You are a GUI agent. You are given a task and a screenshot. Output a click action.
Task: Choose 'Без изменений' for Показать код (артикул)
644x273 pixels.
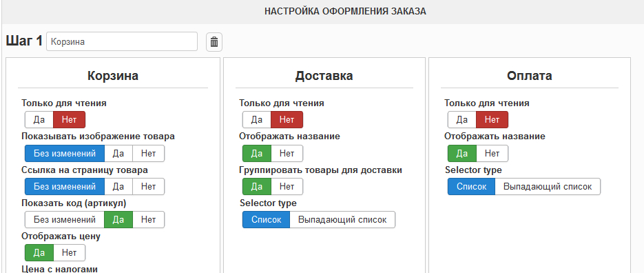[65, 219]
